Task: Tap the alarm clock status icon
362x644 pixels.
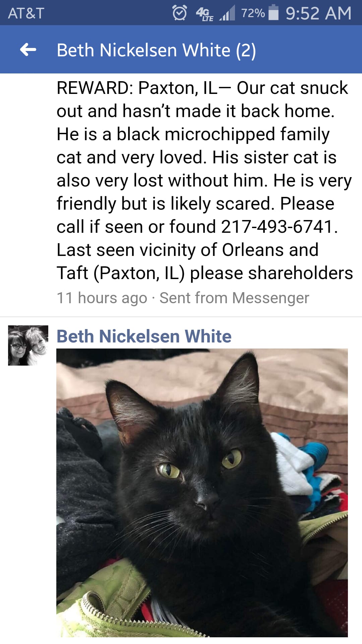Action: pyautogui.click(x=180, y=13)
